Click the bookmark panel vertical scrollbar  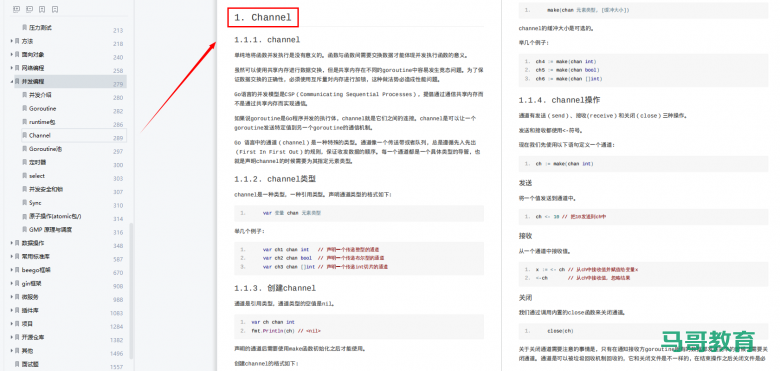[x=131, y=291]
